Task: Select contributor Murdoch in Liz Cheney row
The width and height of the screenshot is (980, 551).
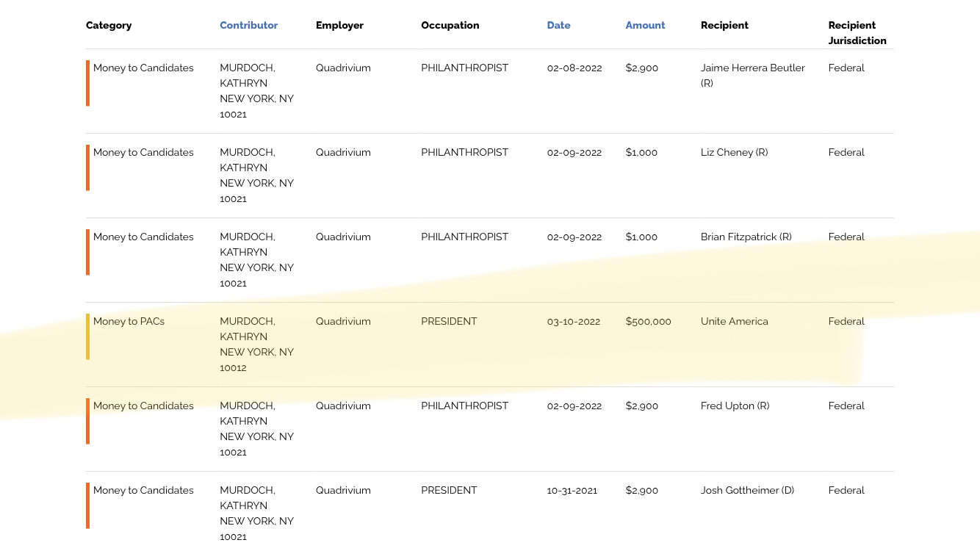Action: [256, 175]
